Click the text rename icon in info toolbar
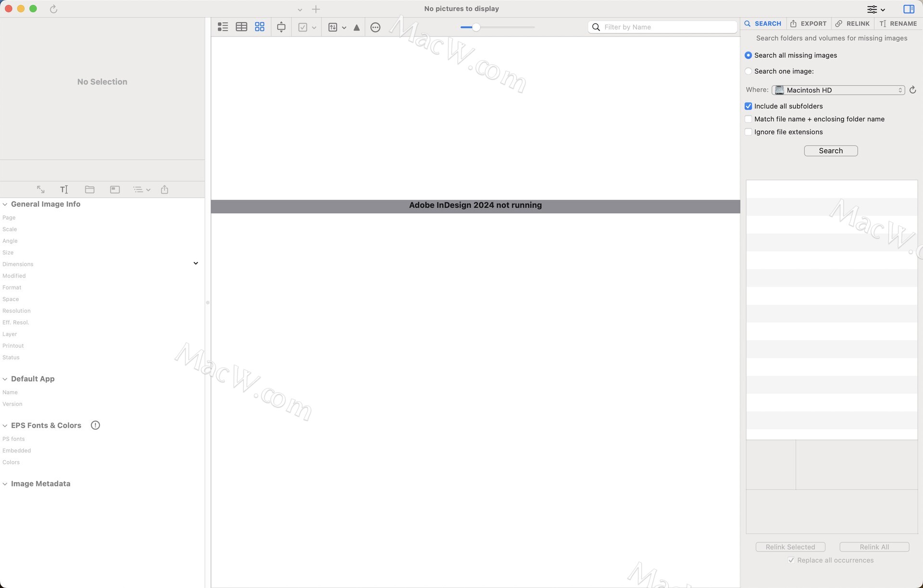 tap(64, 189)
